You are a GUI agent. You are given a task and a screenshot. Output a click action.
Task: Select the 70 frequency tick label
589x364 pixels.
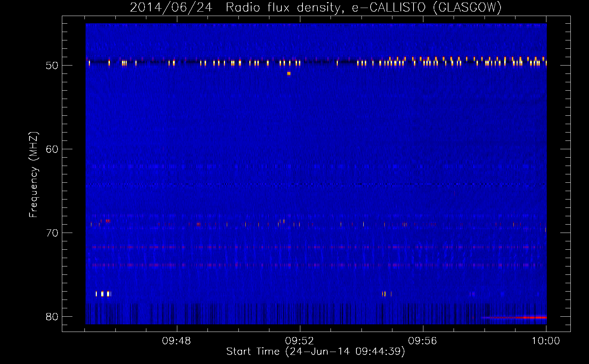click(x=52, y=233)
